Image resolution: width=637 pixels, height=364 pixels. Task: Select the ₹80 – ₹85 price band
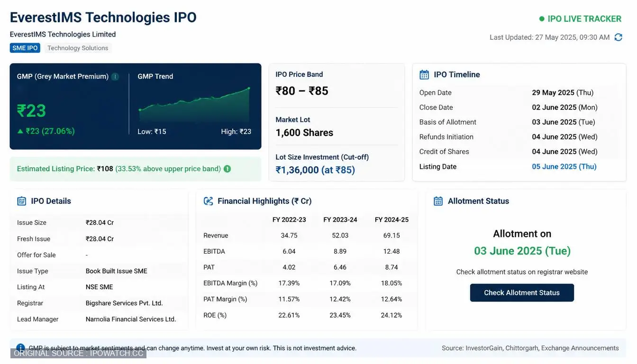tap(302, 91)
